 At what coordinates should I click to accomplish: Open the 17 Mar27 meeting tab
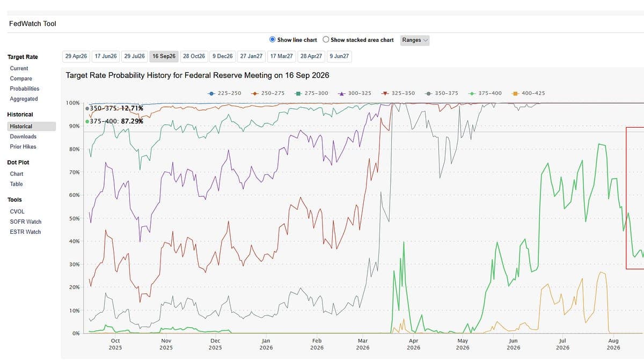point(282,56)
